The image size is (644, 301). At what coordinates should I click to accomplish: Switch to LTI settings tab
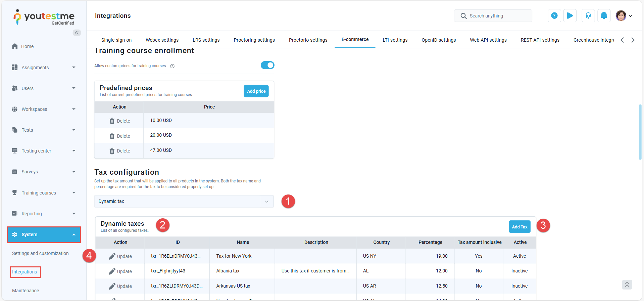[395, 40]
